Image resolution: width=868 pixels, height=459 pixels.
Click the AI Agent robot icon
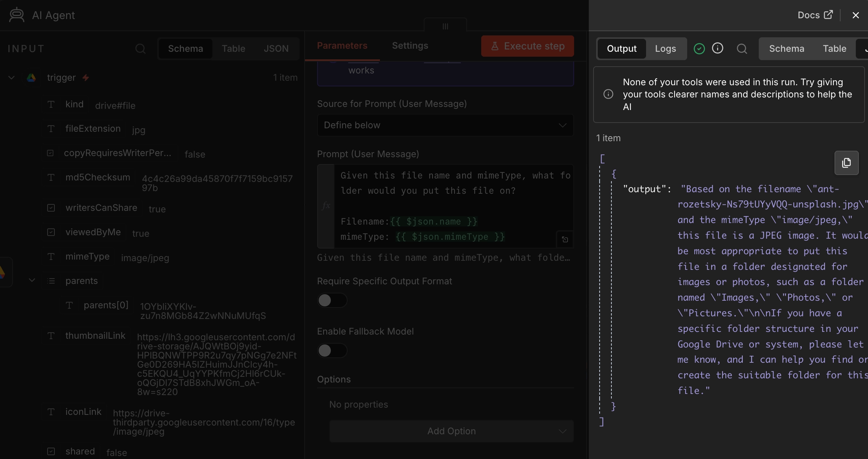[17, 15]
